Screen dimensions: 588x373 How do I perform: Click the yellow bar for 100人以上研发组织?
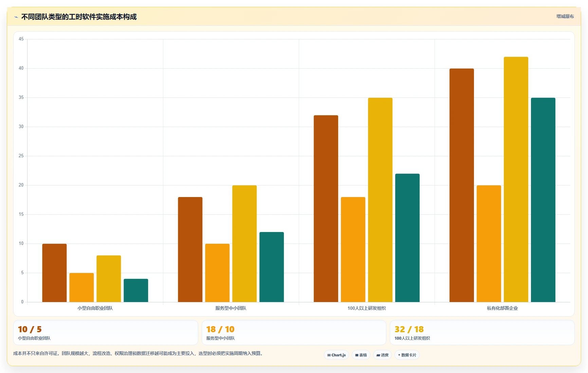(x=380, y=200)
